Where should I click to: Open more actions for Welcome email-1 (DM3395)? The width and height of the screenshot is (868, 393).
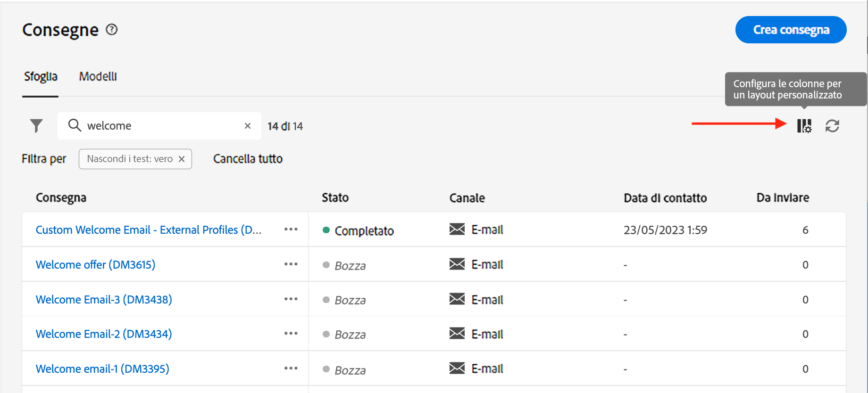point(291,368)
